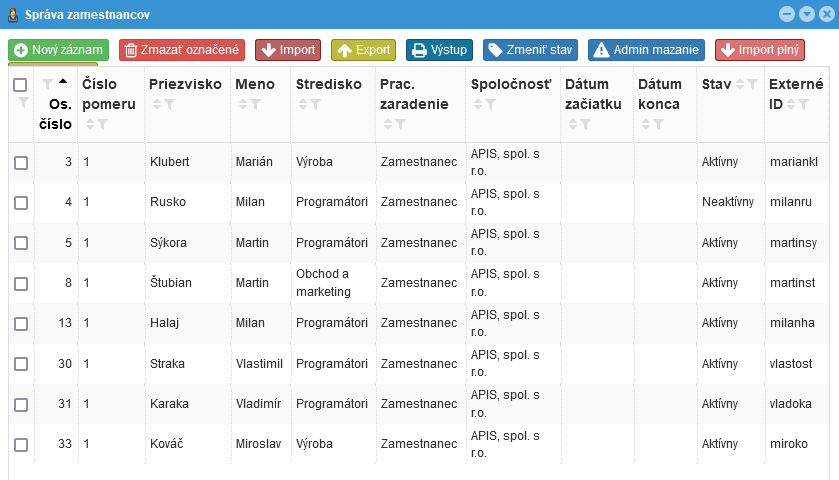The image size is (839, 480).
Task: Open the filter for Stredisko column
Action: coord(317,105)
